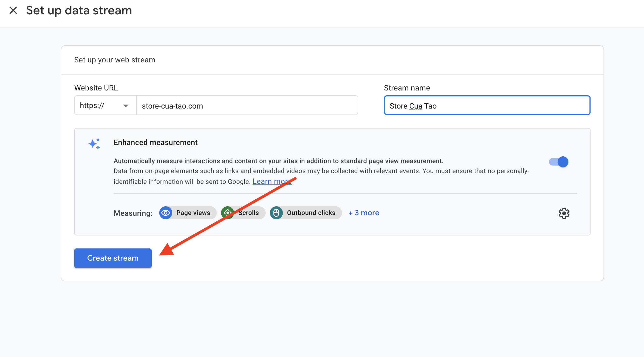Toggle off Enhanced measurement switch

(559, 162)
